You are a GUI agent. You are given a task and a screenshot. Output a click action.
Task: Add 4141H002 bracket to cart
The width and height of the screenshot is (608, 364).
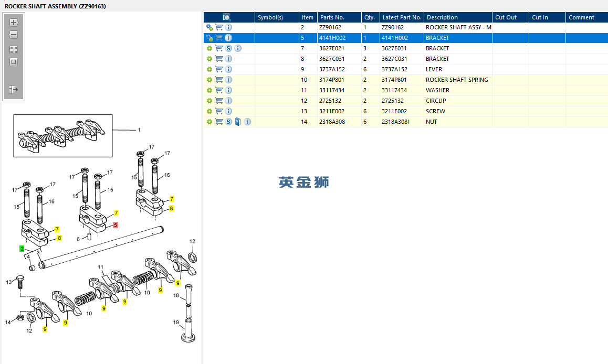pos(219,38)
